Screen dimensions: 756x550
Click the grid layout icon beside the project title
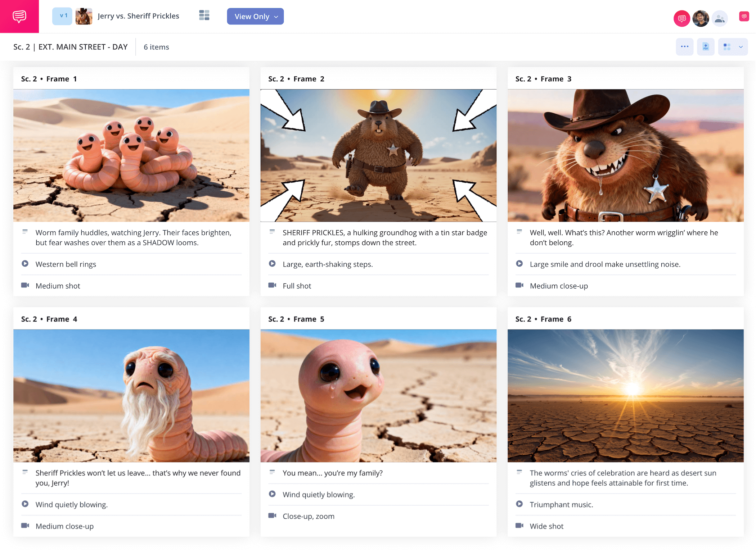(x=204, y=15)
